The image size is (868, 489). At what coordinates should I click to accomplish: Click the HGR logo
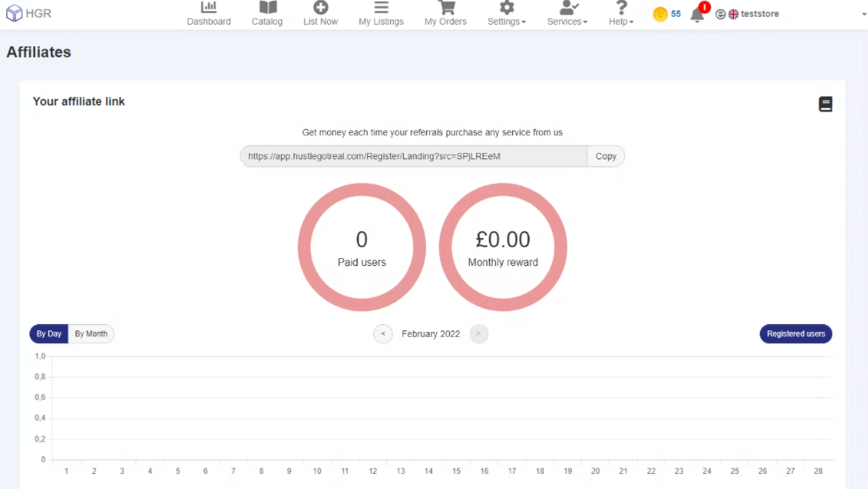pyautogui.click(x=29, y=14)
